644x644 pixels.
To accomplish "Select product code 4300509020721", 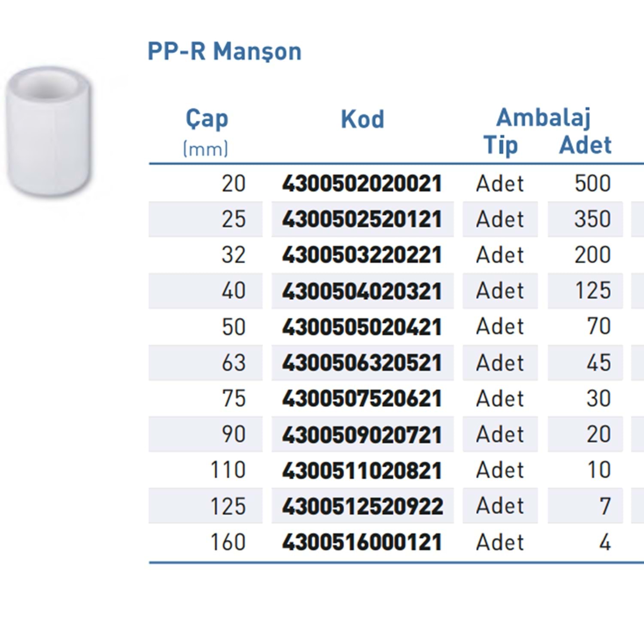I will tap(362, 434).
